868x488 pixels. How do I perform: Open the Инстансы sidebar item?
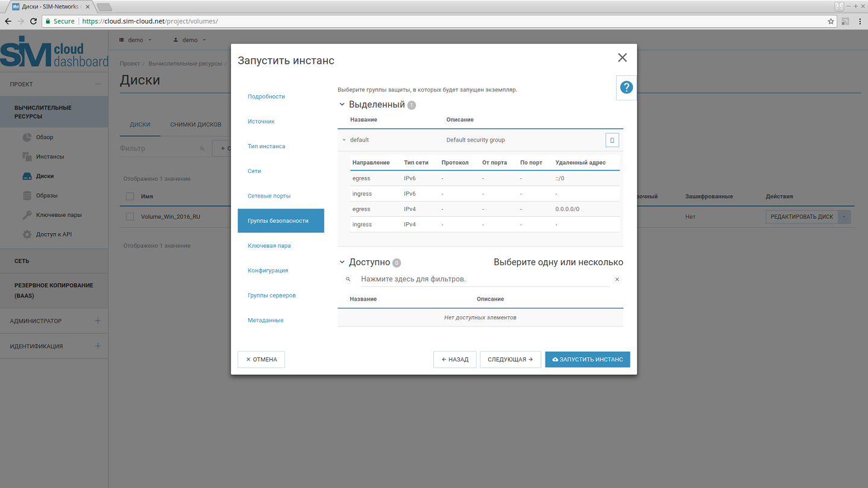pos(49,157)
